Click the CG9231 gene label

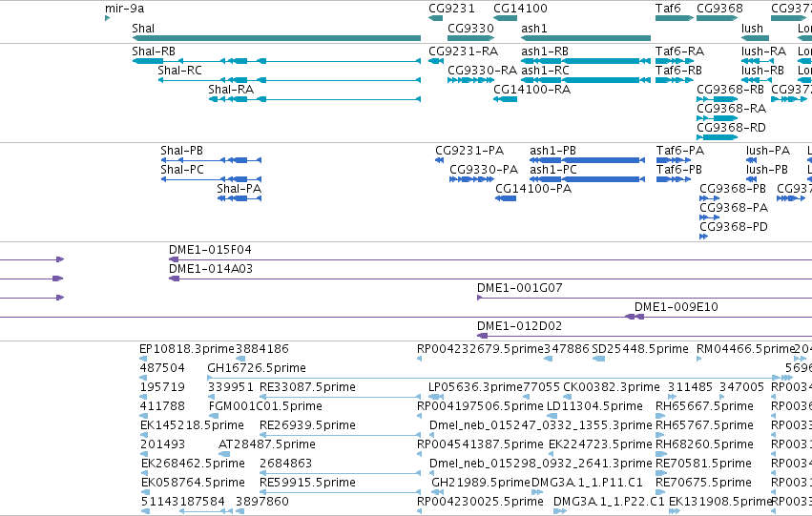tap(451, 9)
